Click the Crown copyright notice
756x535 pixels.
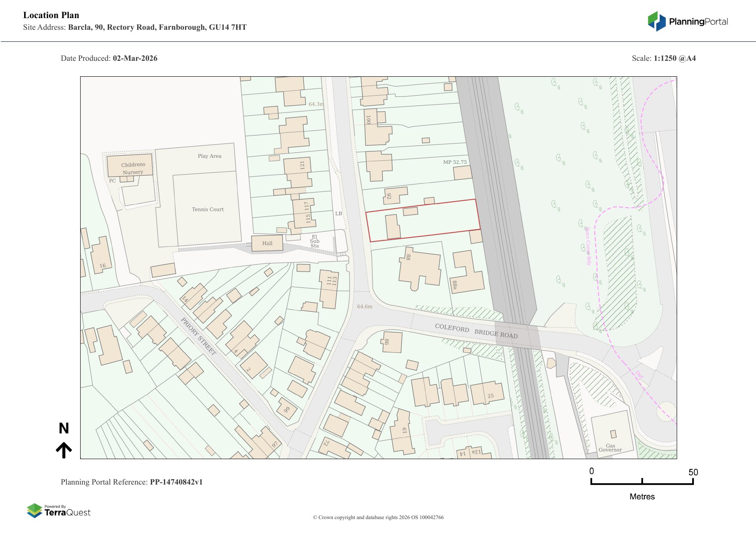point(378,517)
